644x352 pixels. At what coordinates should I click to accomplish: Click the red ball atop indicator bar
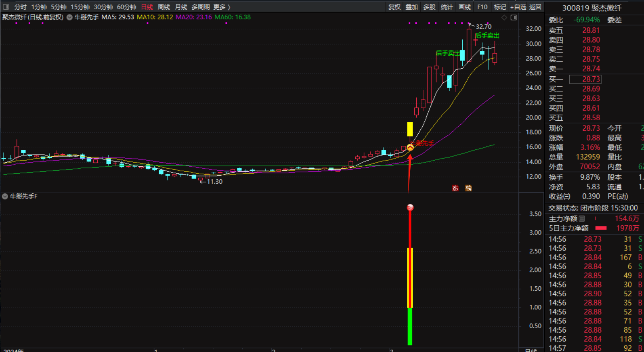[x=410, y=207]
